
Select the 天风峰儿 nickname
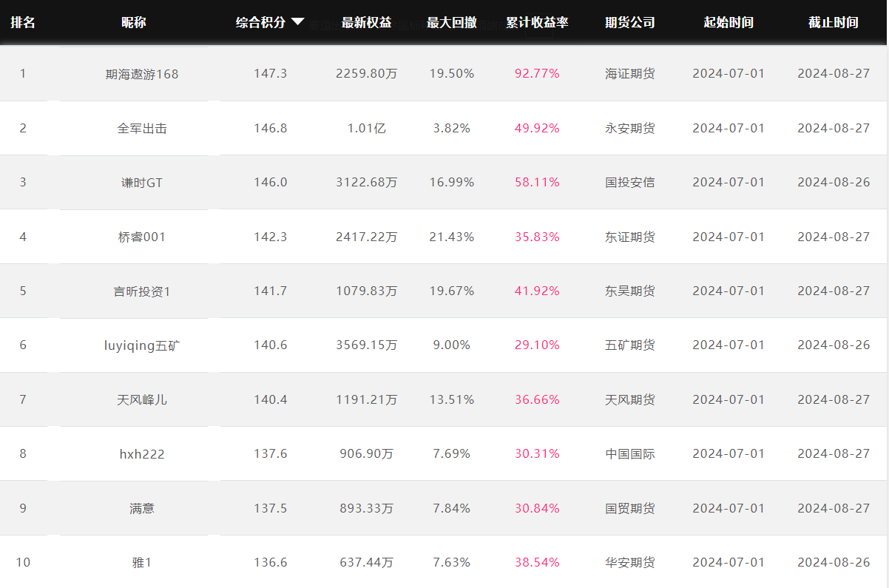[x=142, y=399]
